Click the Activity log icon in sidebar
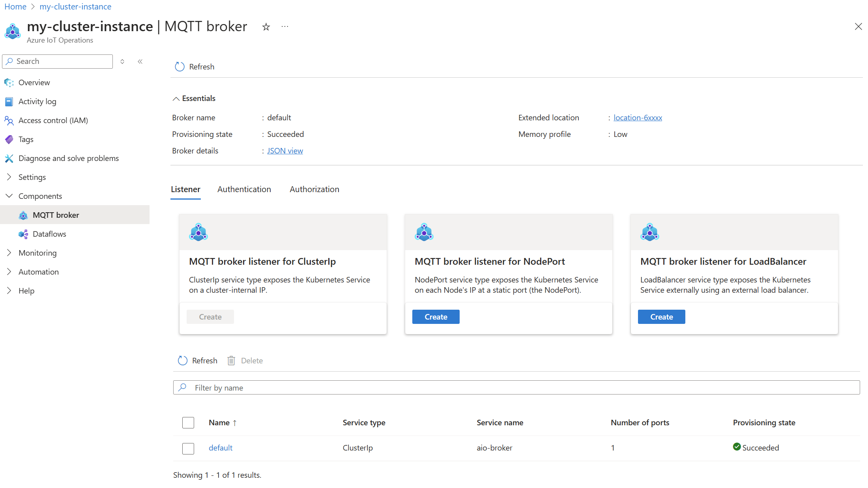This screenshot has height=488, width=868. click(x=8, y=101)
